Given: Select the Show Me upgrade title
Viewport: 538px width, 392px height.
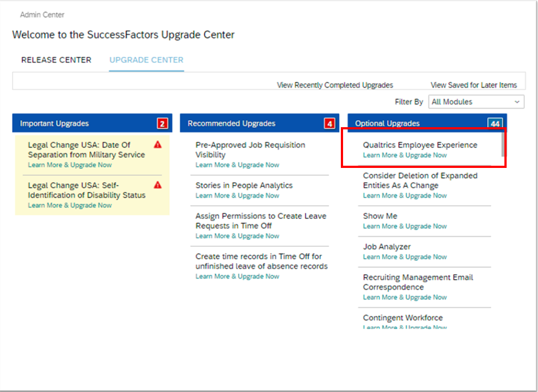Looking at the screenshot, I should point(380,216).
